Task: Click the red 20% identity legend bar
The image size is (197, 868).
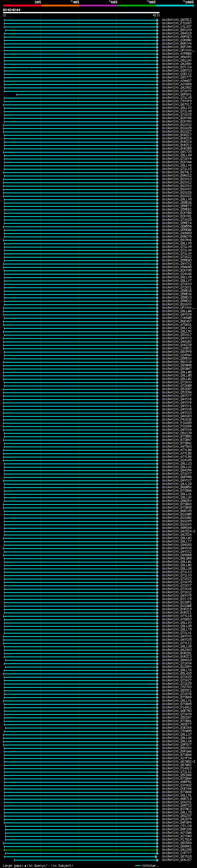Action: click(22, 6)
